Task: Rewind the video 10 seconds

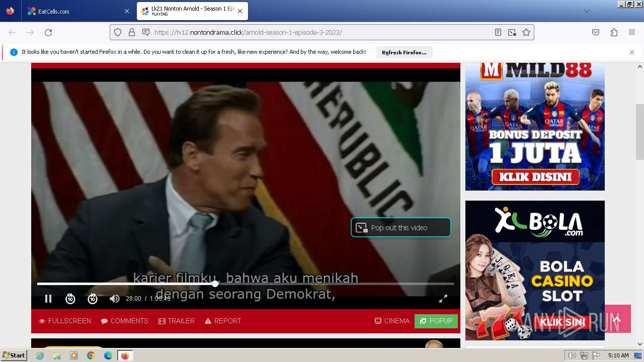Action: pyautogui.click(x=70, y=299)
